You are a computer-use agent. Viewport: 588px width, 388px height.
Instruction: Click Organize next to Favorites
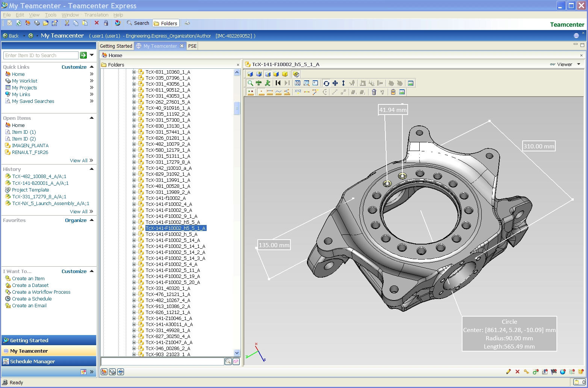click(76, 220)
